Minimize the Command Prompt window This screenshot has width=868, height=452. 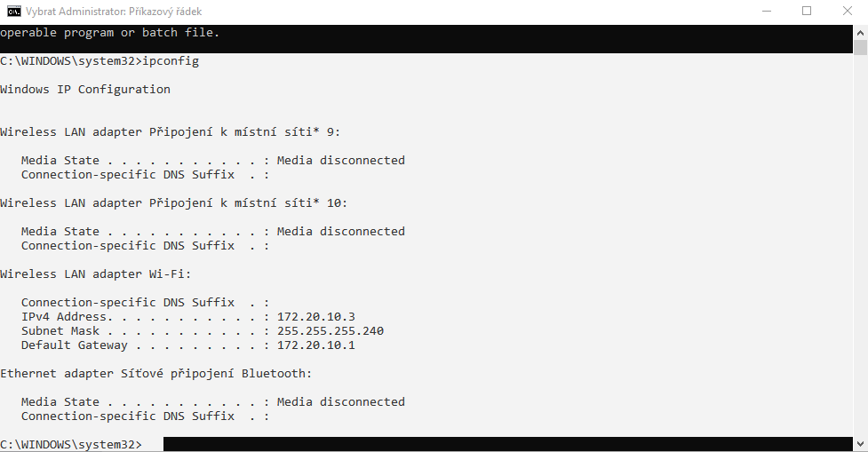[x=766, y=12]
